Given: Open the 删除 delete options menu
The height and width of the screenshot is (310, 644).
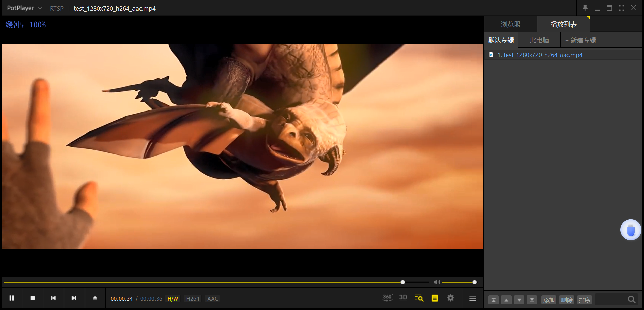Looking at the screenshot, I should coord(567,300).
